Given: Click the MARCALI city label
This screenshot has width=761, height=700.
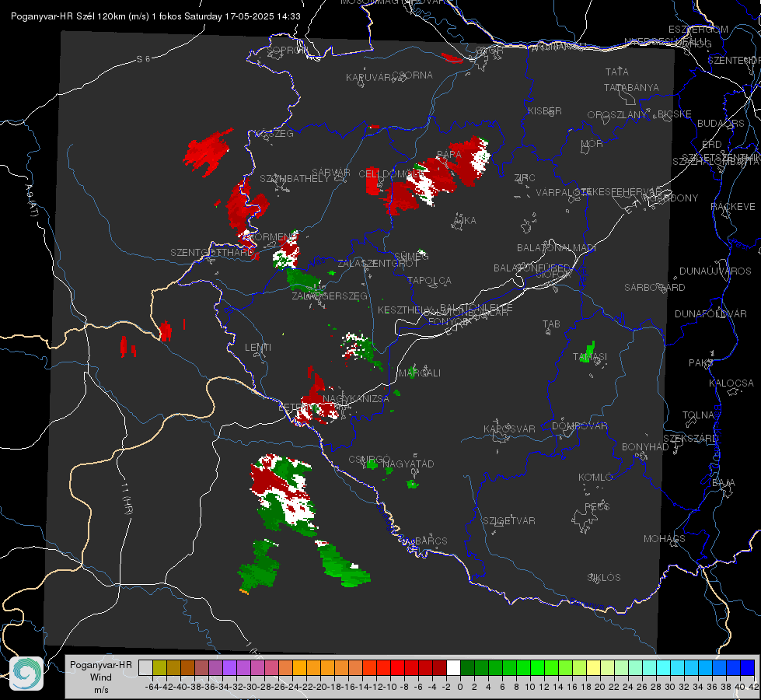Looking at the screenshot, I should point(420,373).
